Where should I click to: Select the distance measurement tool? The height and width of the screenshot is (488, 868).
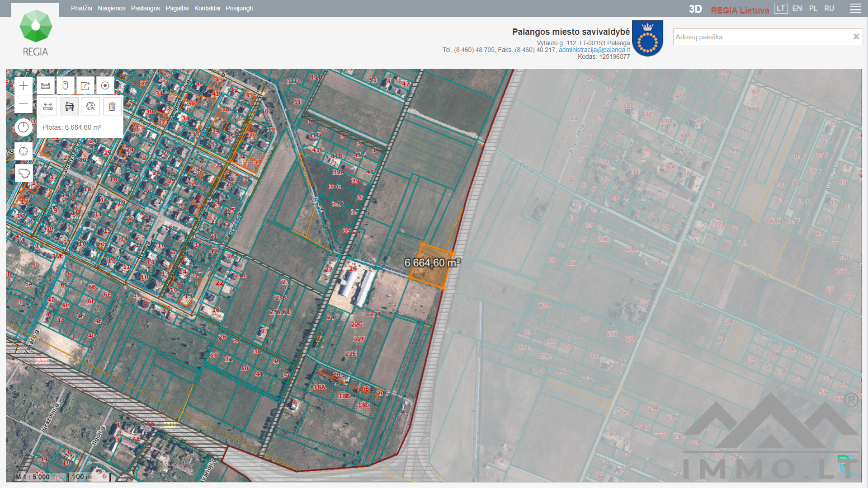[x=48, y=106]
